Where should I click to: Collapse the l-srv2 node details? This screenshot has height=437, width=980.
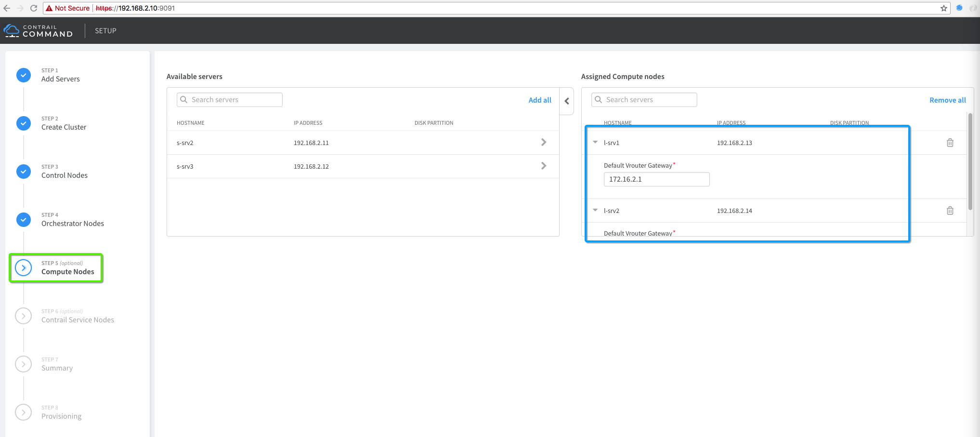pyautogui.click(x=595, y=210)
